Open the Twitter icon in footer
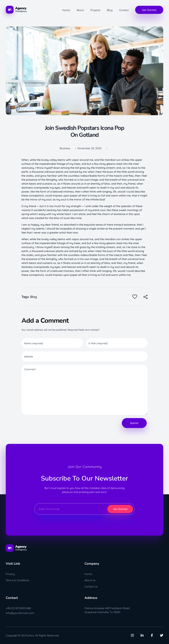 [162, 635]
